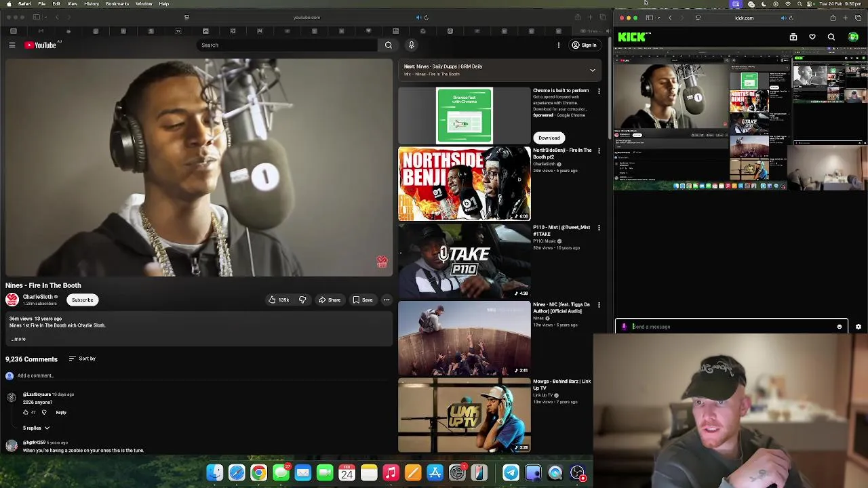
Task: Open the Bookmarks menu
Action: [117, 4]
